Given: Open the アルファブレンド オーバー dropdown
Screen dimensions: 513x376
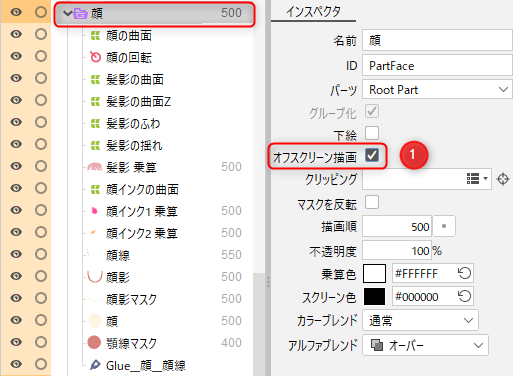Looking at the screenshot, I should (425, 345).
